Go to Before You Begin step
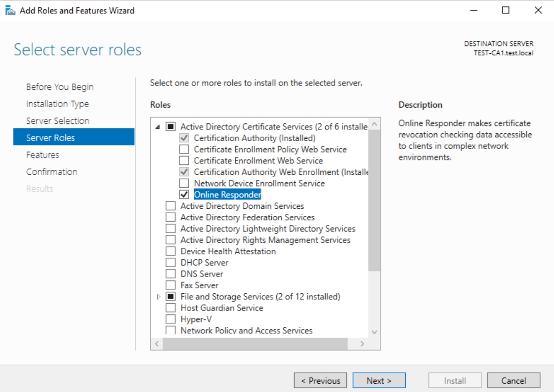Viewport: 554px width, 392px height. point(60,87)
